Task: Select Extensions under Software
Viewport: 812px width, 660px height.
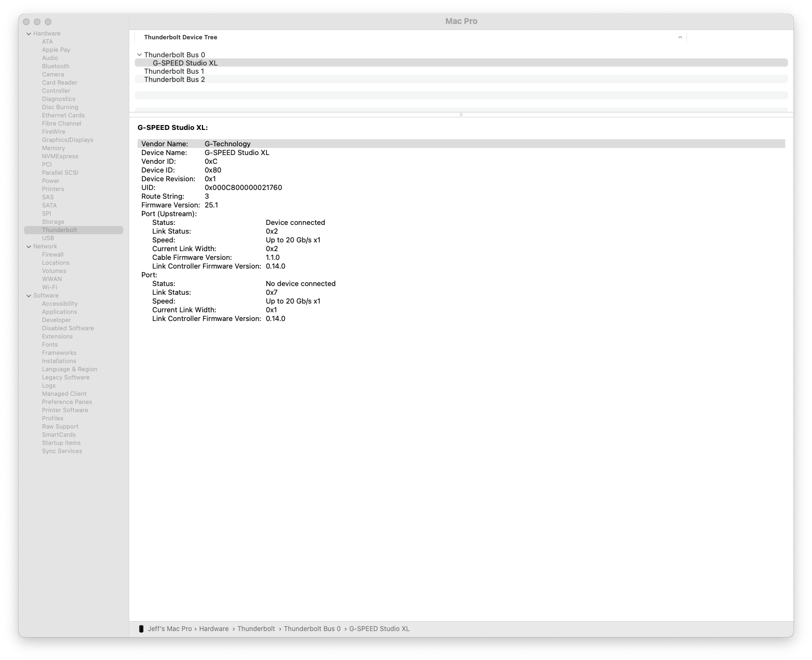Action: pos(57,336)
